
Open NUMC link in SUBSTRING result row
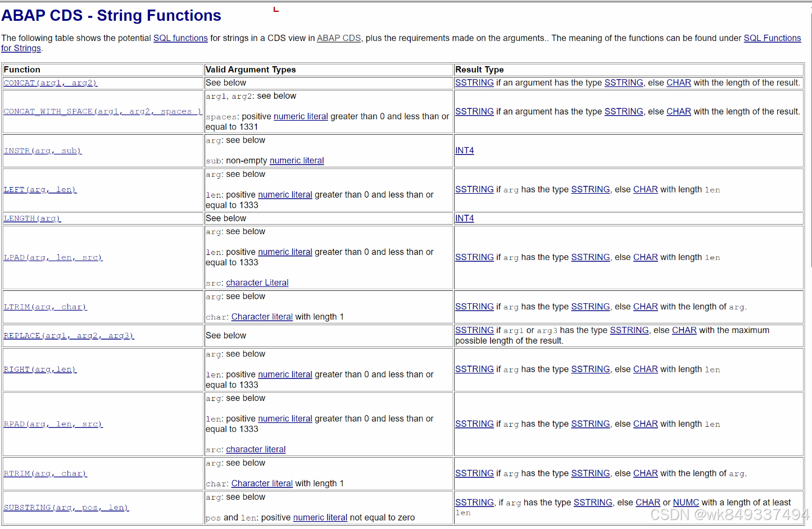point(686,503)
